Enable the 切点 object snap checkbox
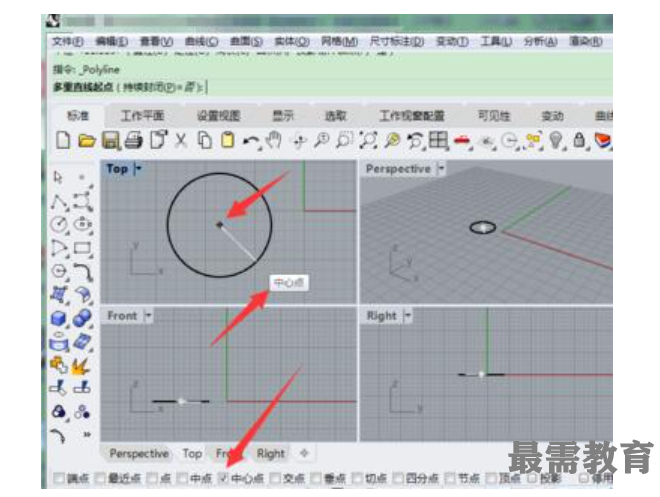 point(357,478)
